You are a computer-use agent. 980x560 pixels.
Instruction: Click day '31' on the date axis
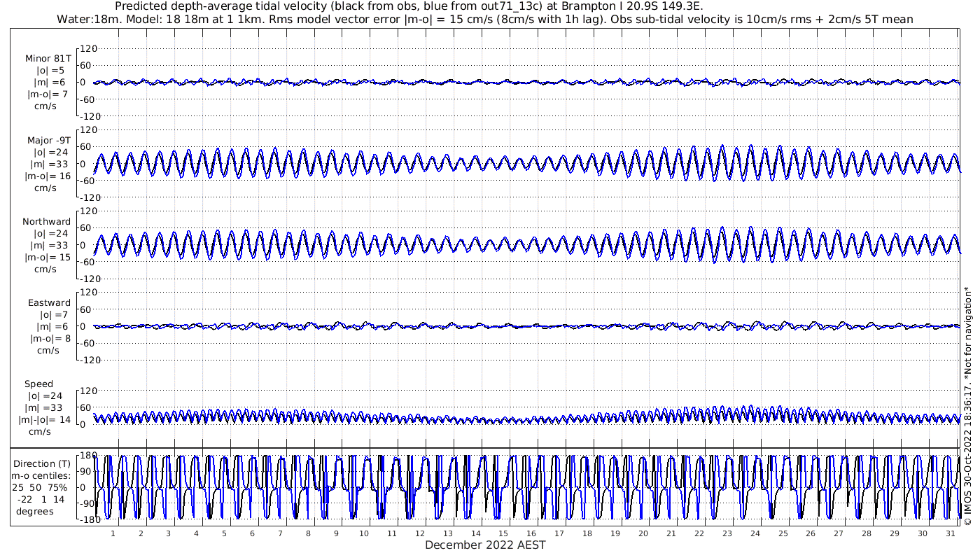click(950, 533)
